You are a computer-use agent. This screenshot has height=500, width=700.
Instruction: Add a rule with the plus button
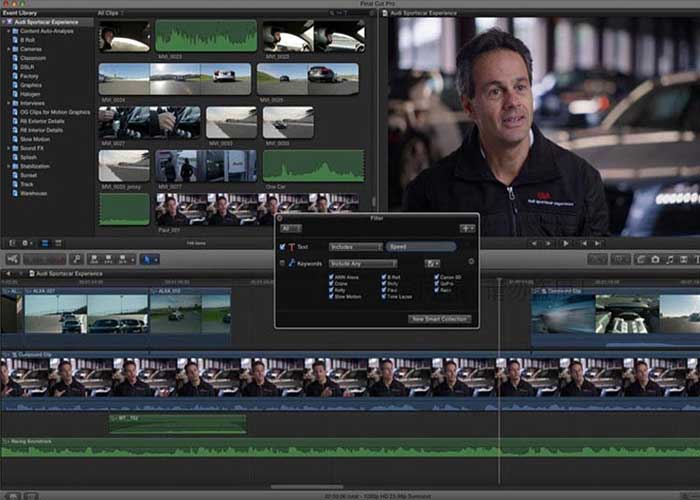(x=467, y=229)
